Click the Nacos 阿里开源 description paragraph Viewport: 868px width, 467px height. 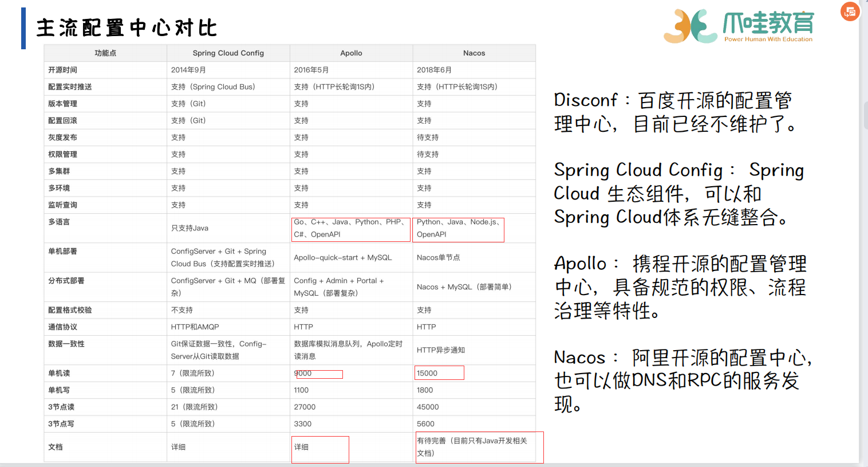click(683, 380)
